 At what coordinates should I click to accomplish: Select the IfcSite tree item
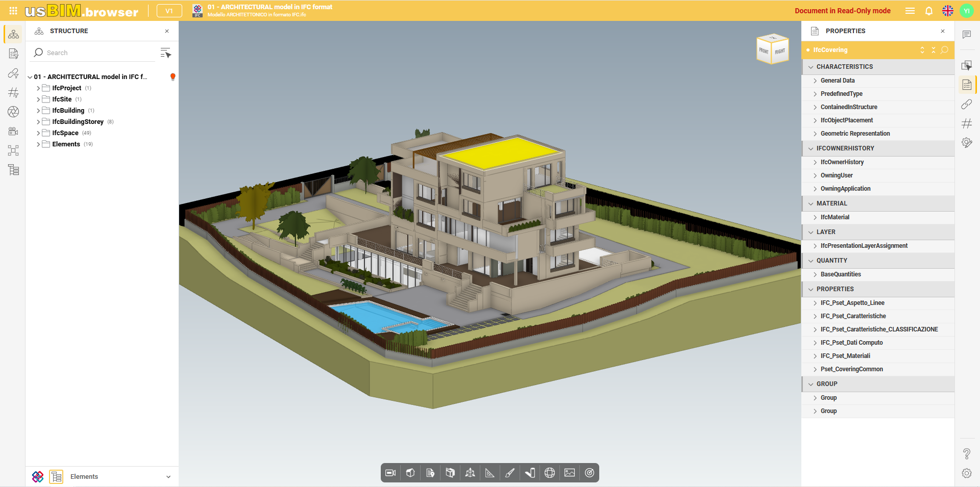62,99
